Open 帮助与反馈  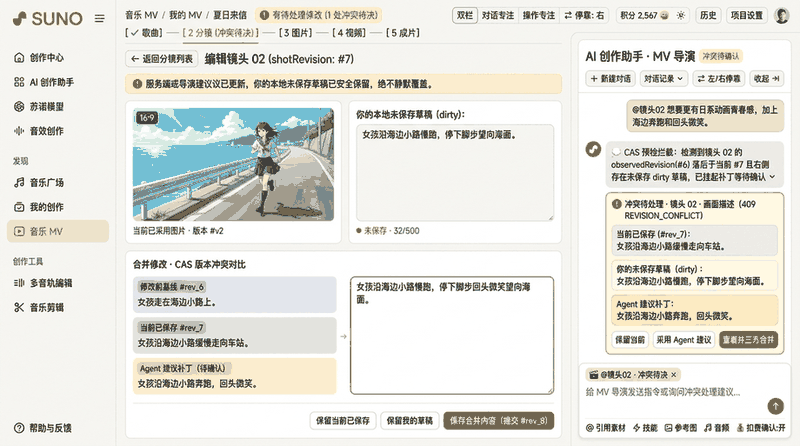point(43,428)
